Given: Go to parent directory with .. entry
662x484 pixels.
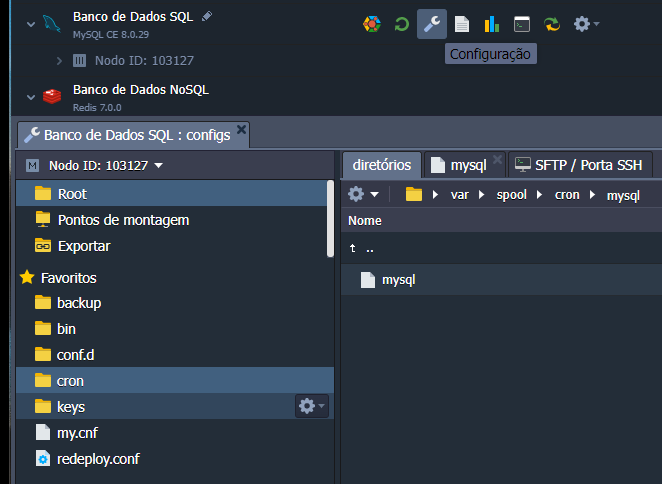Looking at the screenshot, I should (369, 248).
